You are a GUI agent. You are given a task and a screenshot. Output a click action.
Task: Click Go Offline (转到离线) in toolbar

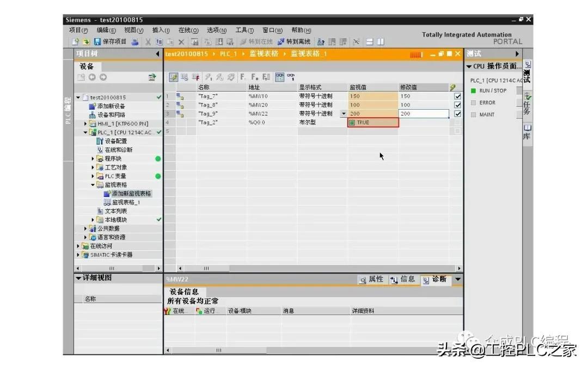pos(293,41)
